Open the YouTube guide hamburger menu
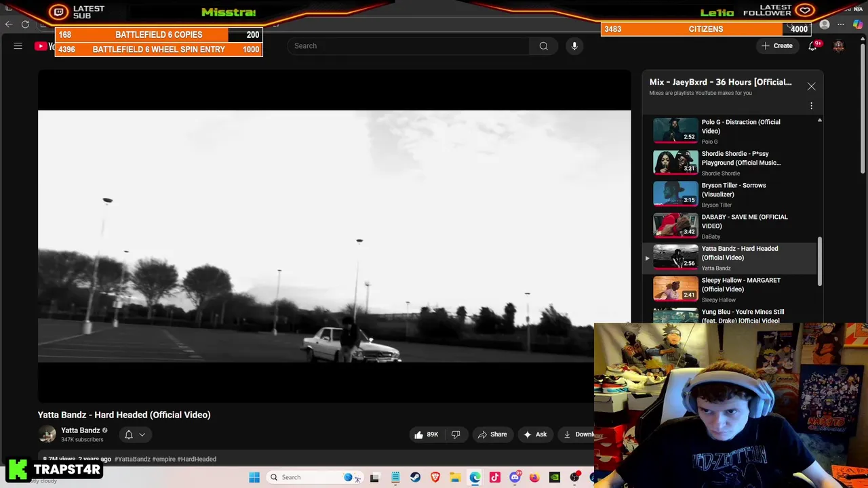868x488 pixels. (x=18, y=46)
